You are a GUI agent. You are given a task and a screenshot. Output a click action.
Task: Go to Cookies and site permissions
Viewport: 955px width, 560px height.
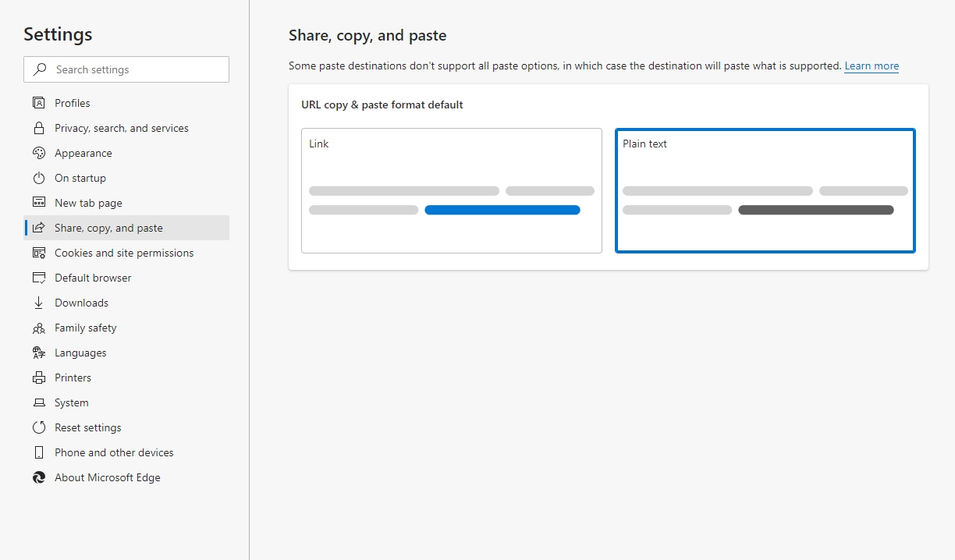[124, 253]
